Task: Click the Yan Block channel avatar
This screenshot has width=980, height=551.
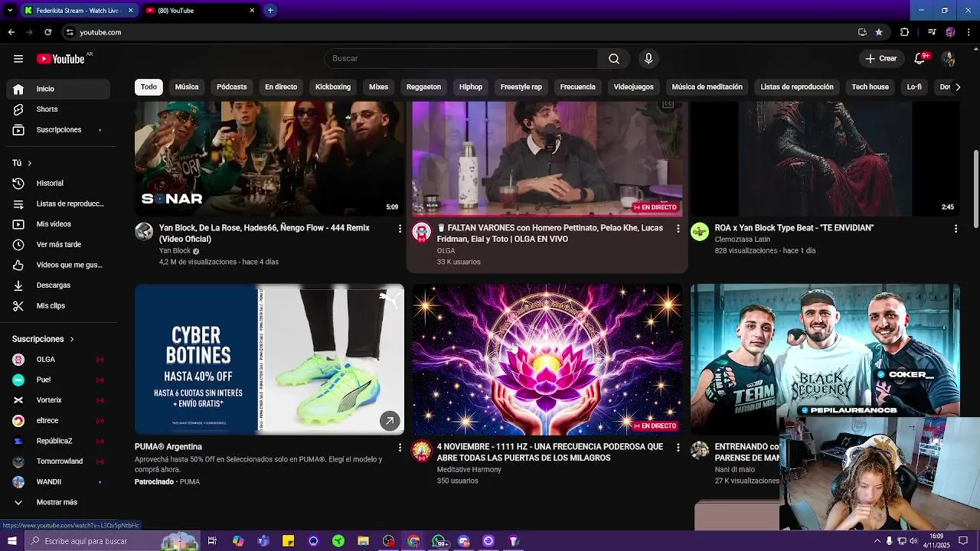Action: pyautogui.click(x=144, y=232)
